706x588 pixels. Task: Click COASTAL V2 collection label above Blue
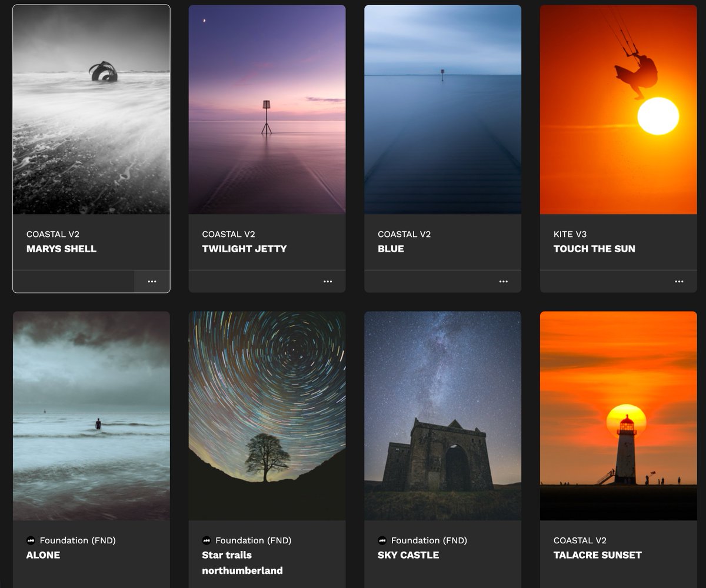404,234
